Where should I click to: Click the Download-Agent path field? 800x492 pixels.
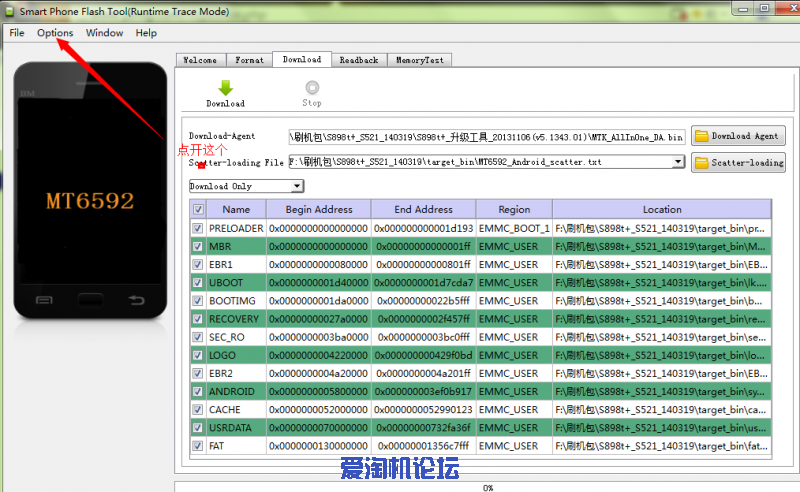[487, 137]
